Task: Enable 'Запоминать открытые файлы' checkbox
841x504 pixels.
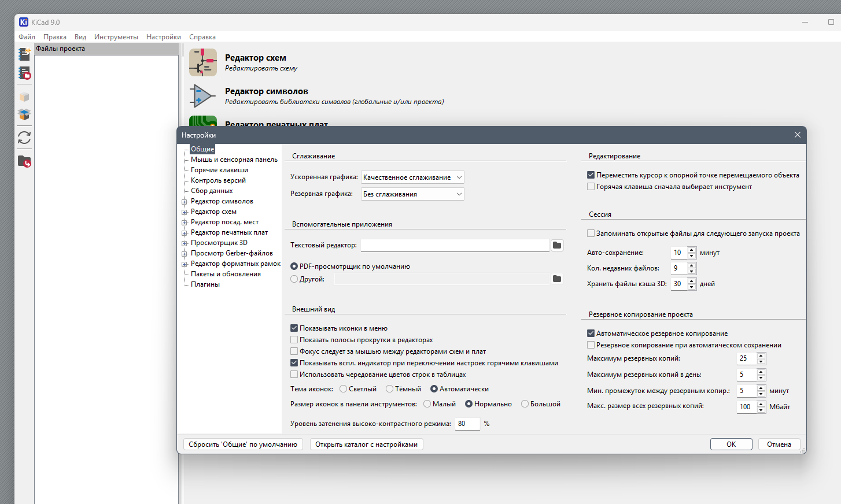Action: tap(591, 234)
